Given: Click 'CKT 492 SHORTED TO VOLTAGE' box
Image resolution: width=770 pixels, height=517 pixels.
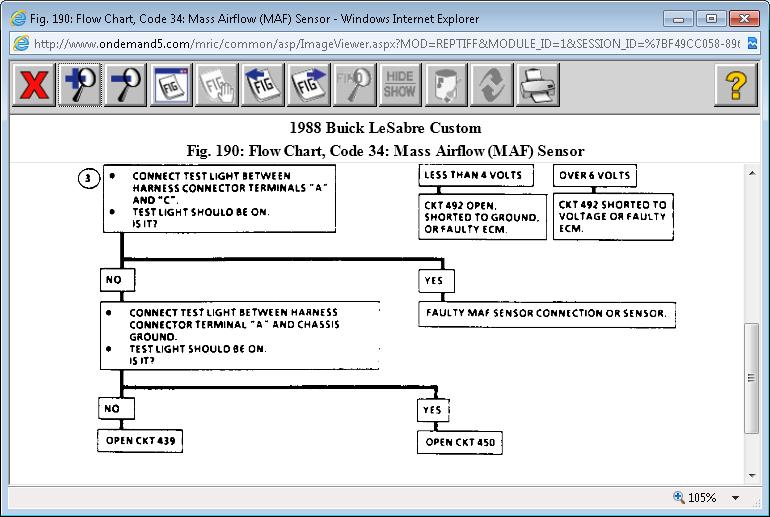Looking at the screenshot, I should pyautogui.click(x=613, y=217).
